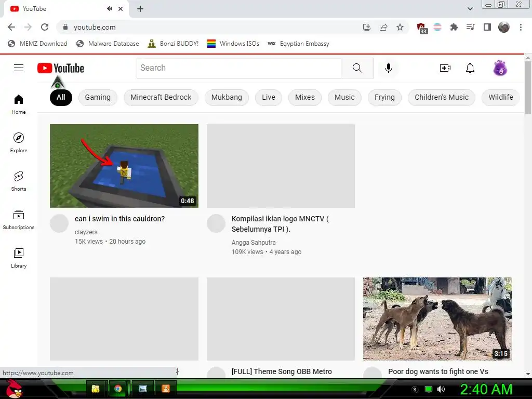Play the fighting dogs video thumbnail
Screen dimensions: 532x399
click(437, 319)
